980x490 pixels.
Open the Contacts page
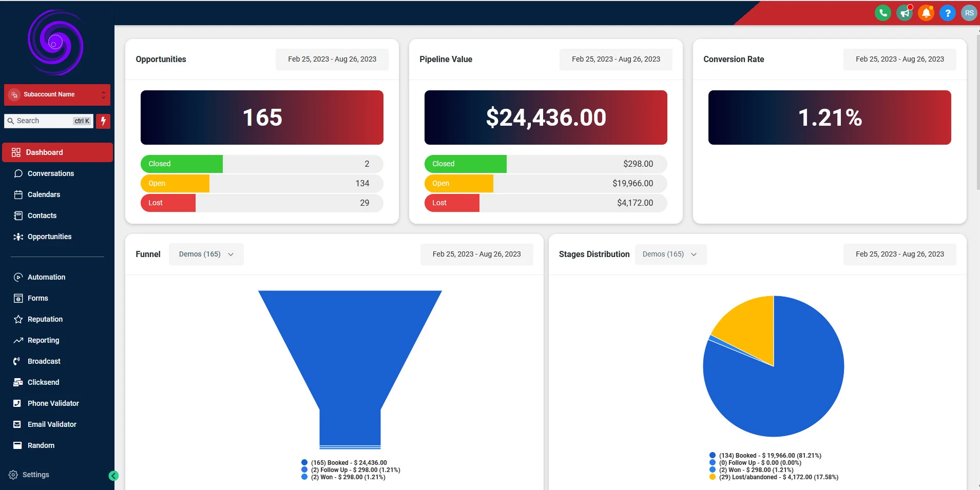(x=42, y=215)
